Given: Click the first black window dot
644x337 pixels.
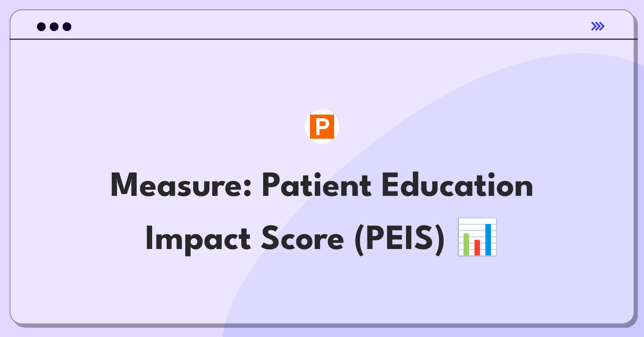Looking at the screenshot, I should (x=41, y=27).
